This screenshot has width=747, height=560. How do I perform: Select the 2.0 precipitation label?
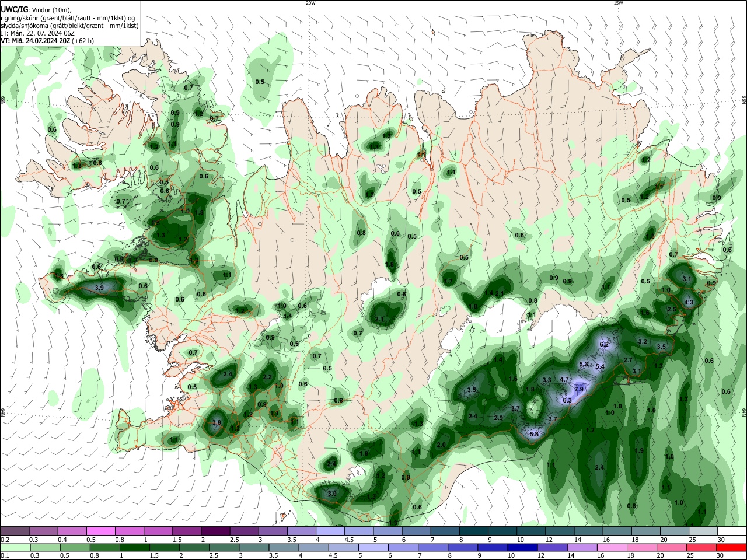(x=441, y=444)
